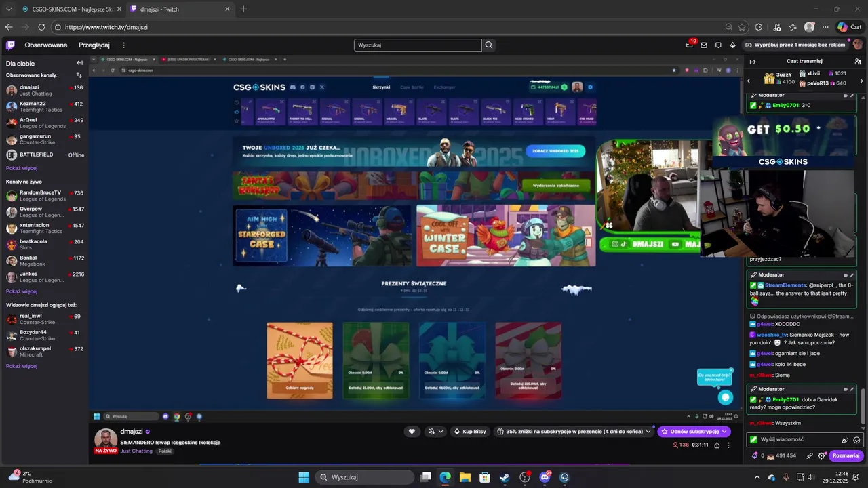Click the heart follow icon under the stream
Image resolution: width=868 pixels, height=488 pixels.
pyautogui.click(x=412, y=431)
